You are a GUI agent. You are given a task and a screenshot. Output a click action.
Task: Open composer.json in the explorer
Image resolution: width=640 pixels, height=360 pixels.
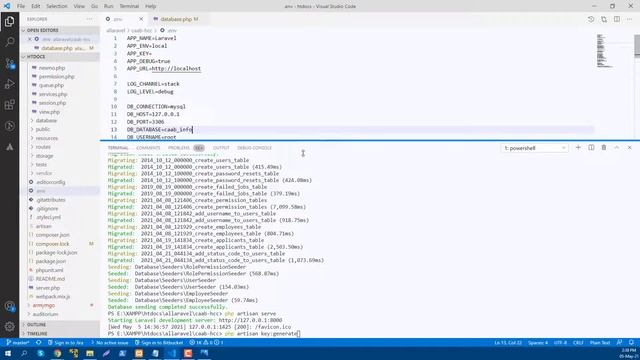point(52,235)
